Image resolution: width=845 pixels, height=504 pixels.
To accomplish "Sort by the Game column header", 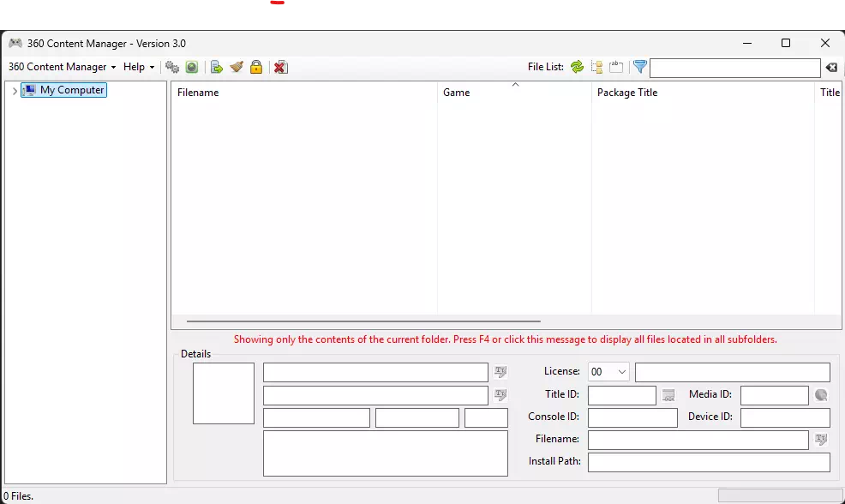I will 514,93.
